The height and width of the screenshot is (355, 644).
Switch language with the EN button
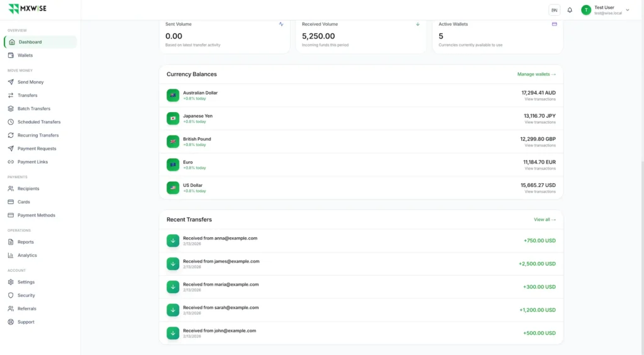click(x=554, y=10)
